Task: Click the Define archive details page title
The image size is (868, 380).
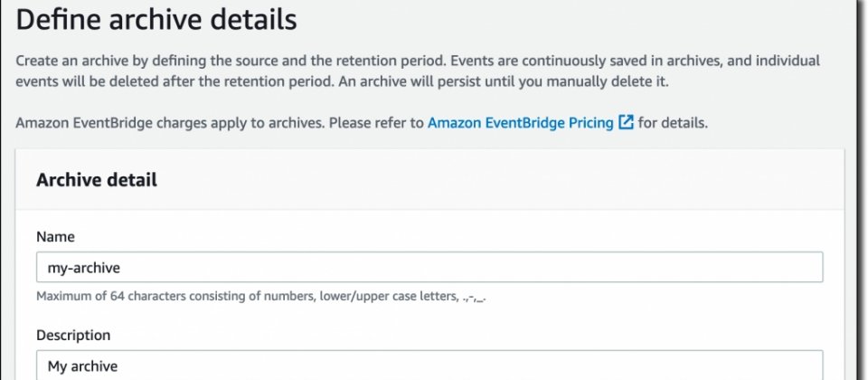Action: click(156, 19)
